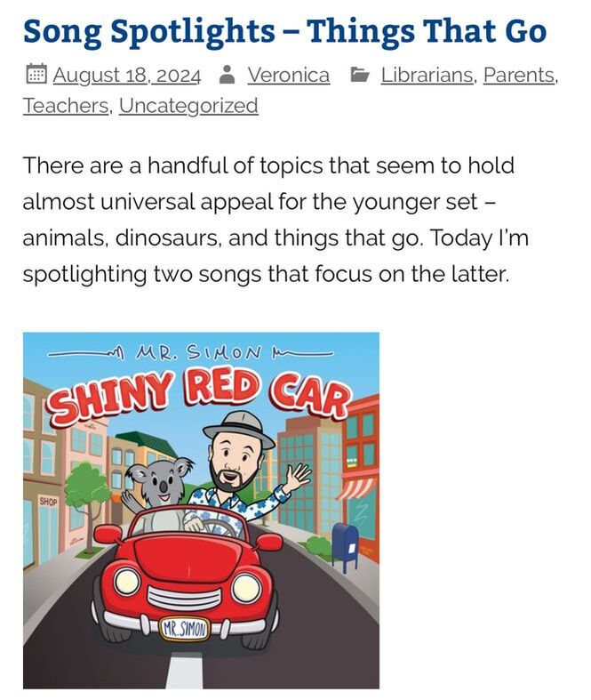Click the intro paragraph about things that go

pos(276,220)
